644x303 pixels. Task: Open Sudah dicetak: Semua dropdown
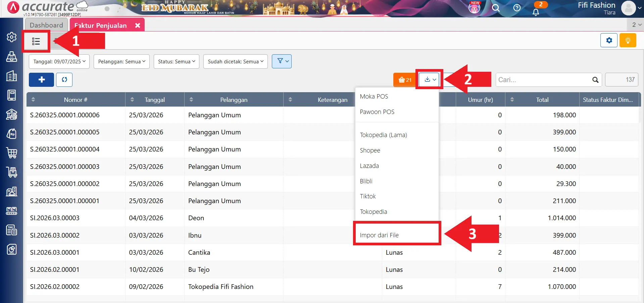pyautogui.click(x=235, y=62)
